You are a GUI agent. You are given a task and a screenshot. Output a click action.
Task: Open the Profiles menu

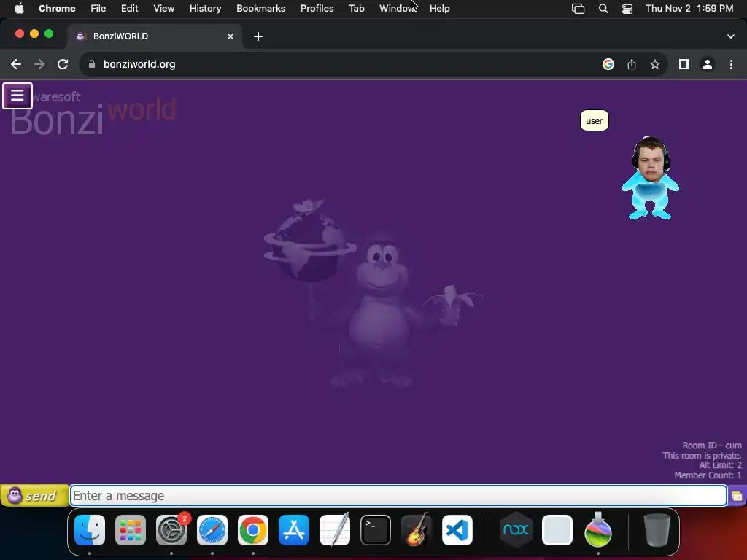tap(317, 9)
